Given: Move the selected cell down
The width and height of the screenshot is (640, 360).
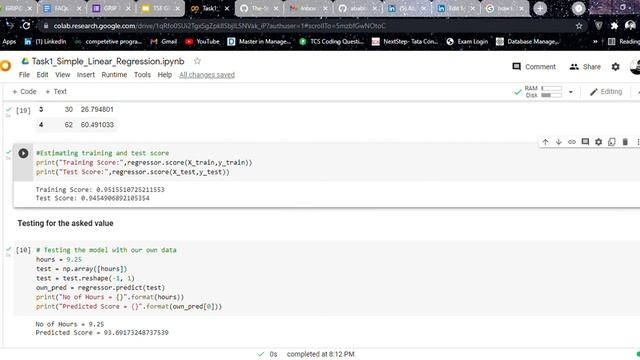Looking at the screenshot, I should pos(558,142).
